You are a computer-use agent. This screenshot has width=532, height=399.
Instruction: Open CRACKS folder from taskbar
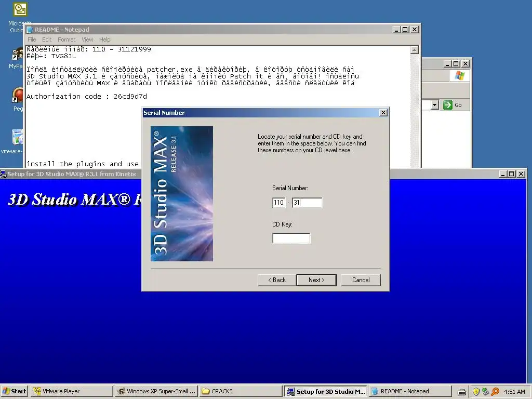click(x=240, y=391)
